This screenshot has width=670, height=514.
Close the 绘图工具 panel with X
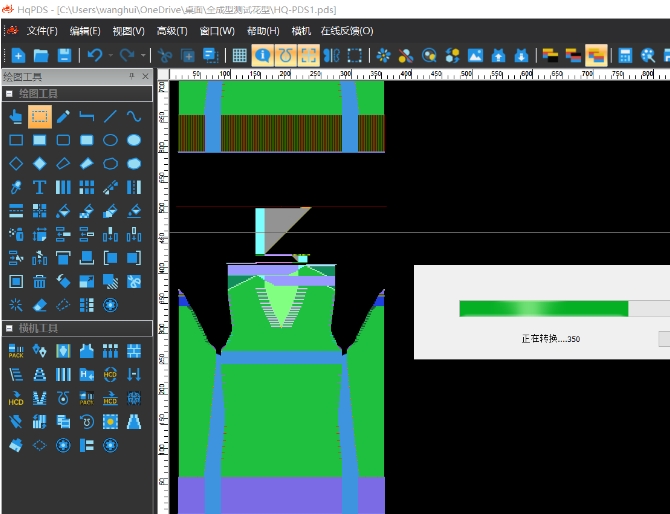click(145, 76)
